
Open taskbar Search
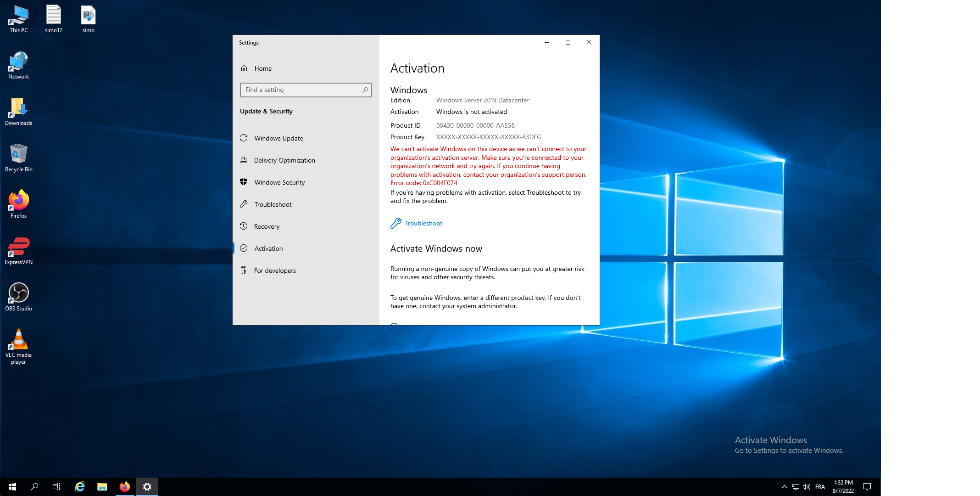34,487
